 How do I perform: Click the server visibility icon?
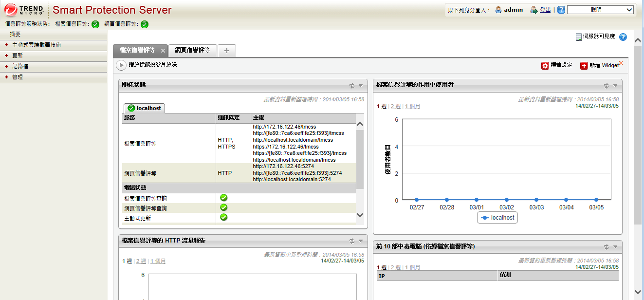[x=578, y=37]
